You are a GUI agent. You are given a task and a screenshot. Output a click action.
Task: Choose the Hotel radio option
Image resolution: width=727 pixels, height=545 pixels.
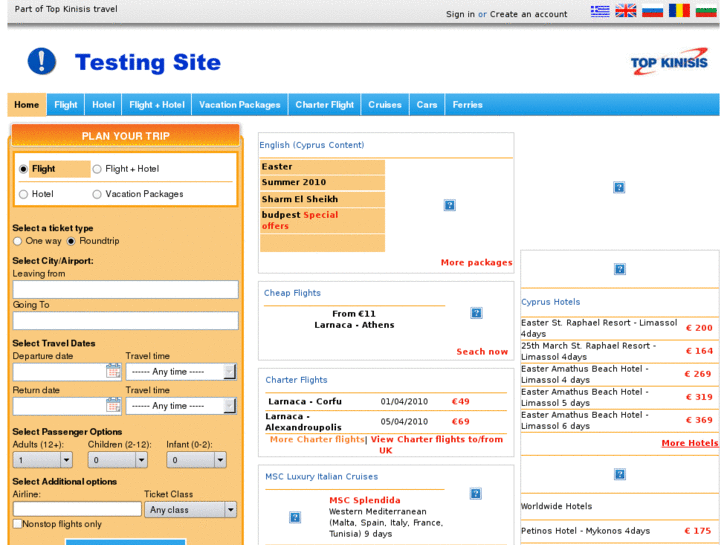(x=23, y=194)
